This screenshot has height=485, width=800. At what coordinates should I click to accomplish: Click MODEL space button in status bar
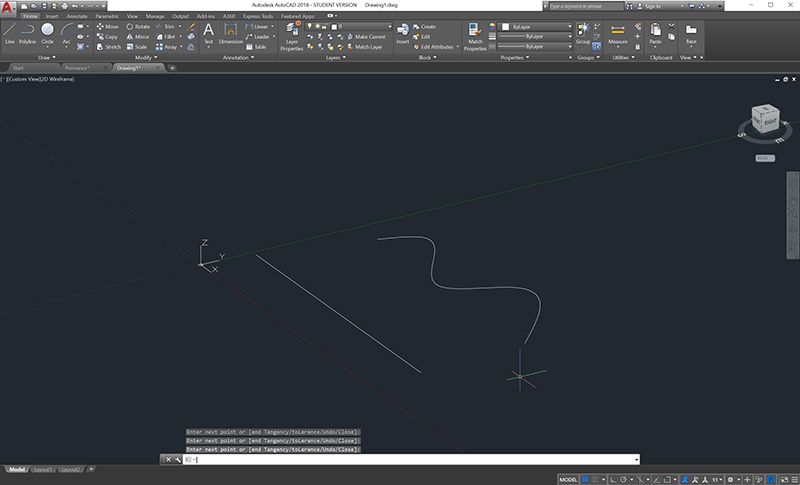[x=568, y=479]
